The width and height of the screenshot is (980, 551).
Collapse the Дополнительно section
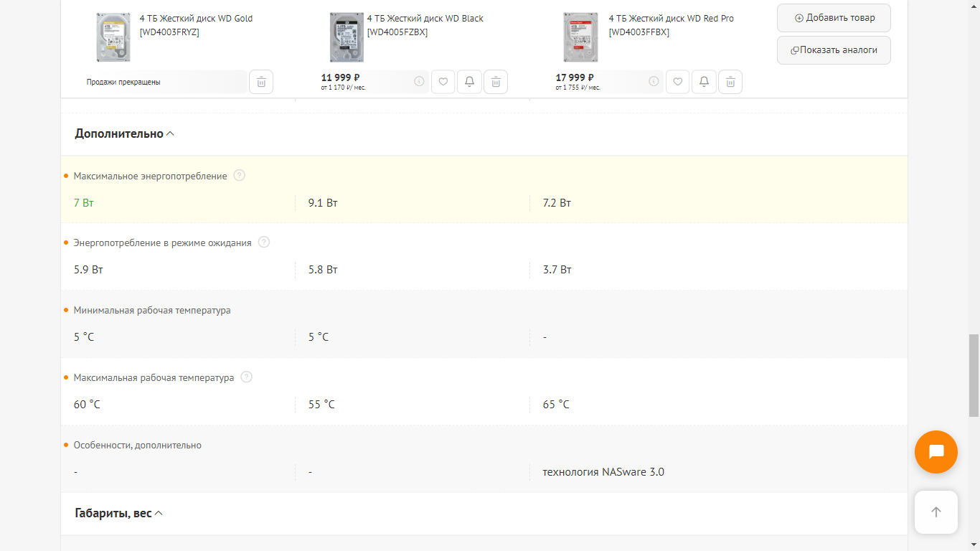coord(125,133)
